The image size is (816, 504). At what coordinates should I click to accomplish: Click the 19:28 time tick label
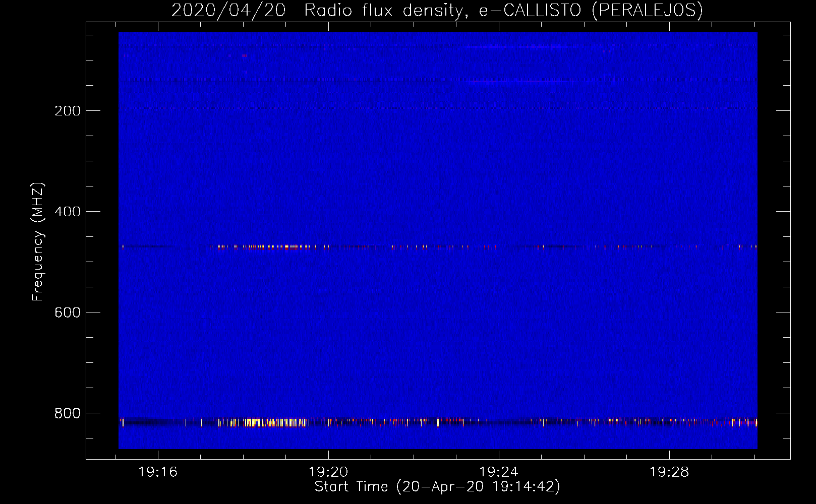pos(669,472)
